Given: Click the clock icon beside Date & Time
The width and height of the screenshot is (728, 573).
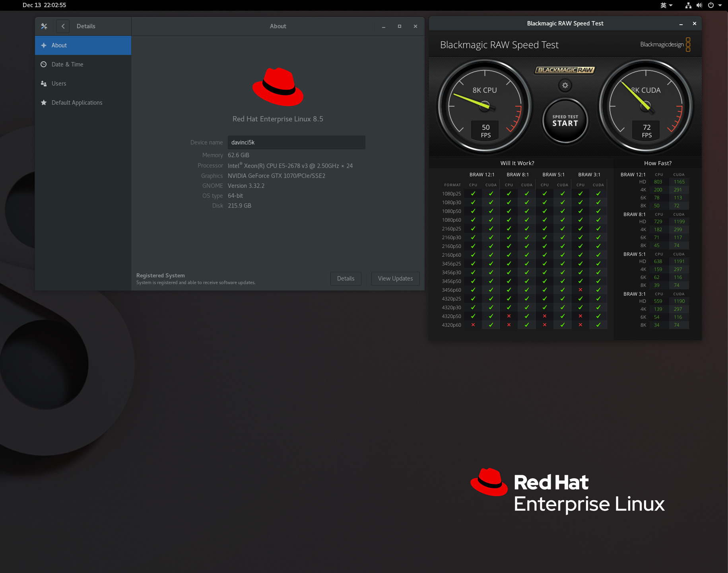Looking at the screenshot, I should point(44,64).
